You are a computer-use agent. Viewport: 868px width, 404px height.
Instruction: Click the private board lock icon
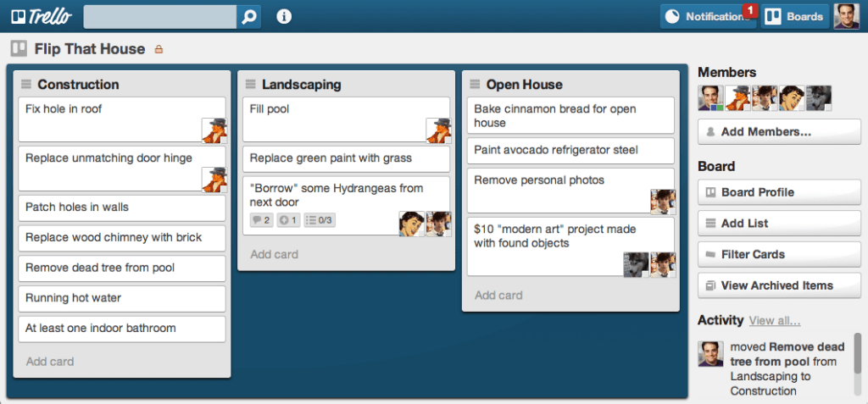click(x=159, y=50)
